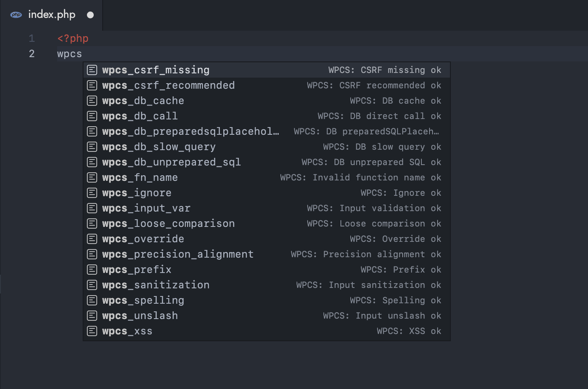Choose wpcs_input_var from the list

point(267,208)
